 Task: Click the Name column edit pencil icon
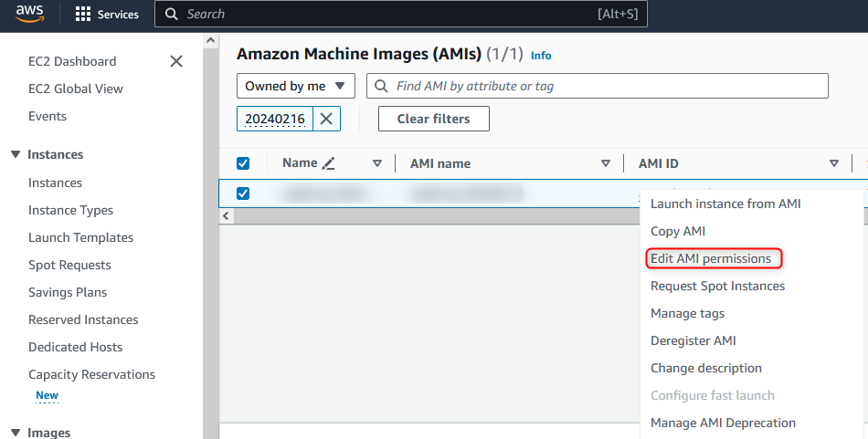tap(328, 163)
